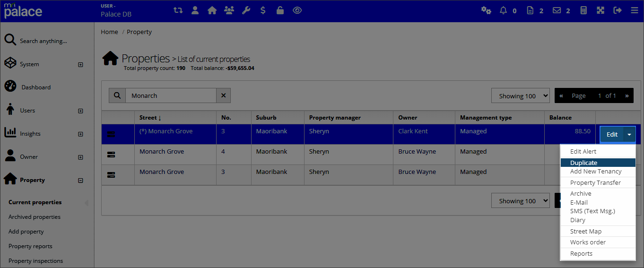Expand the Insights sidebar section
This screenshot has height=268, width=644.
[80, 134]
